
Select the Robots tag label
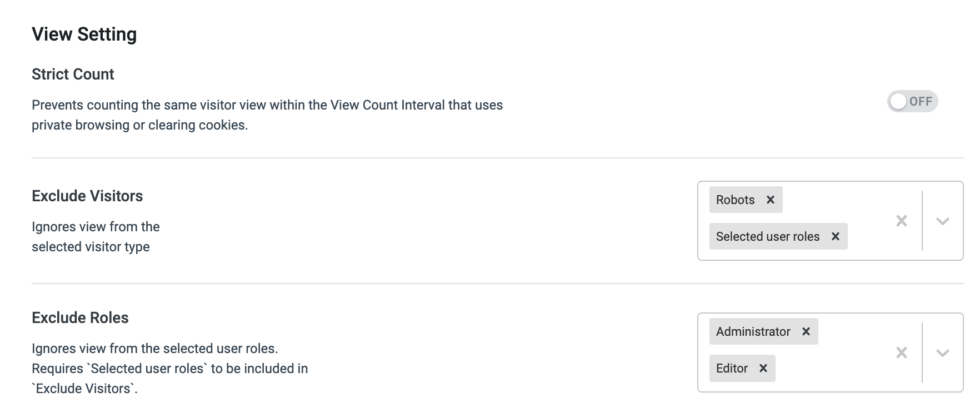coord(735,200)
